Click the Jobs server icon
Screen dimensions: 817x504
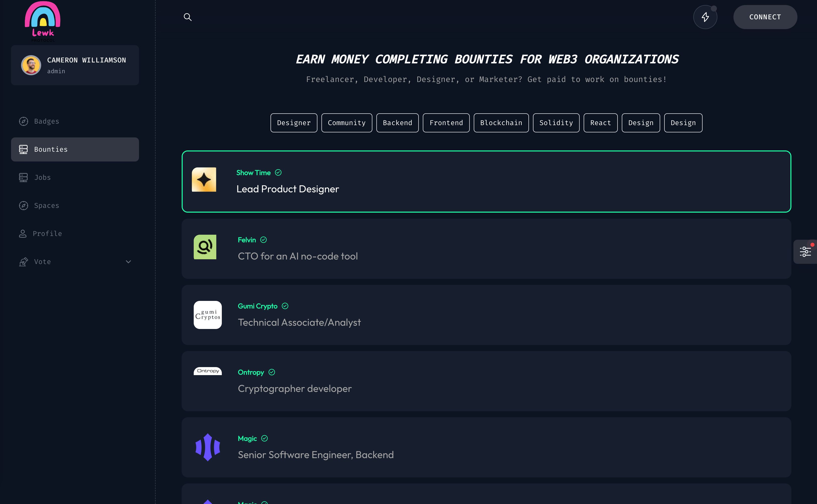click(23, 177)
